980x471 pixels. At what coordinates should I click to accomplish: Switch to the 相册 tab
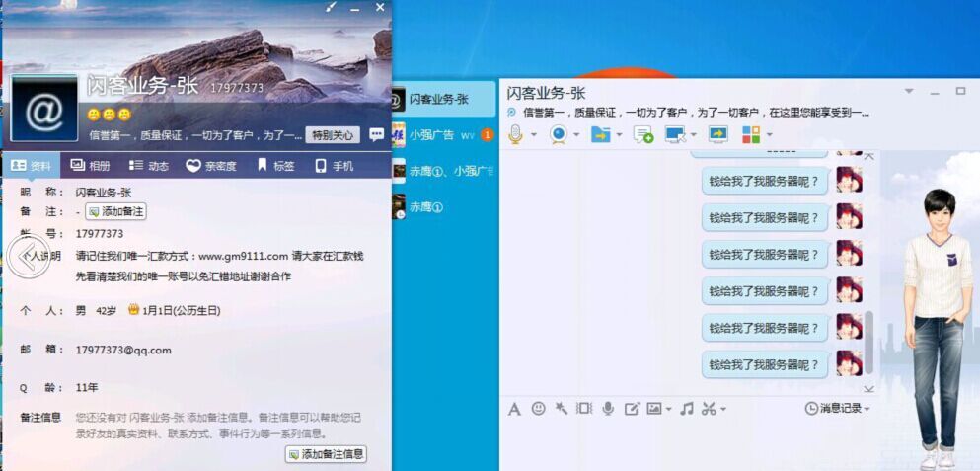pos(90,166)
